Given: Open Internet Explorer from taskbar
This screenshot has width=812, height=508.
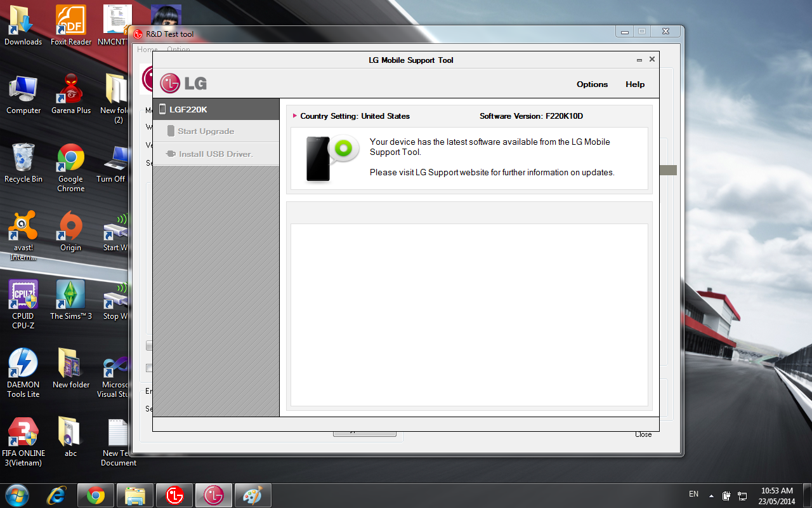Looking at the screenshot, I should tap(56, 495).
